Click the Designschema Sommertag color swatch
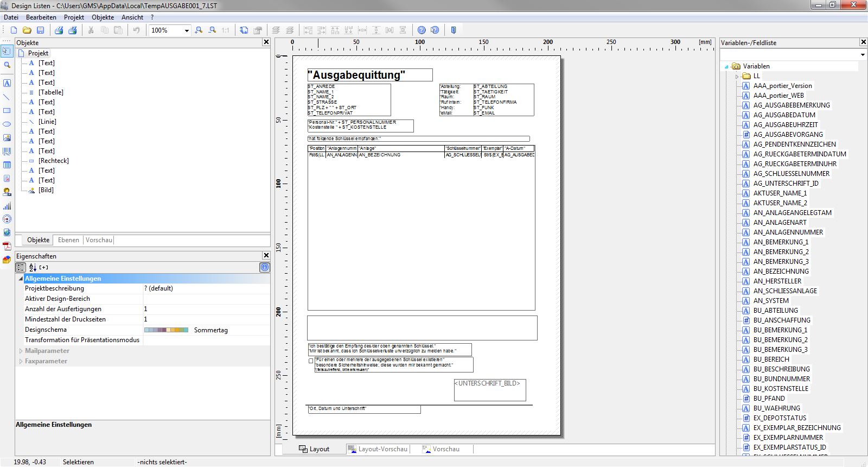The height and width of the screenshot is (467, 868). (166, 330)
